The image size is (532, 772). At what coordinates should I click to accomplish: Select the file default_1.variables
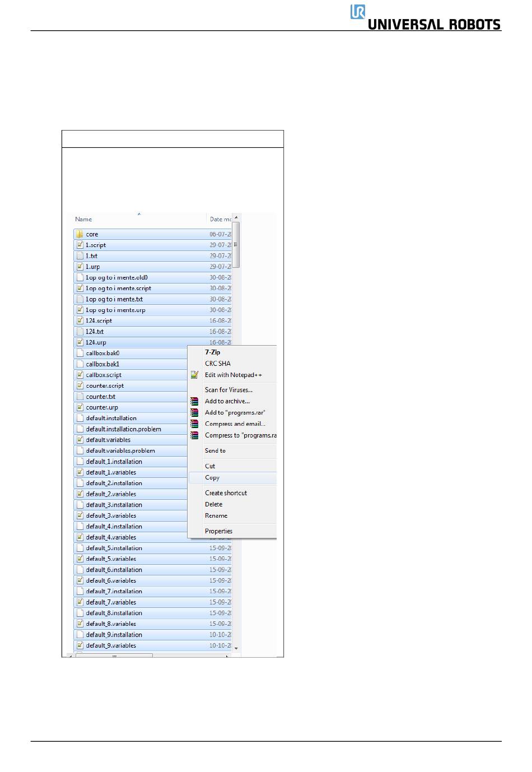pos(130,472)
